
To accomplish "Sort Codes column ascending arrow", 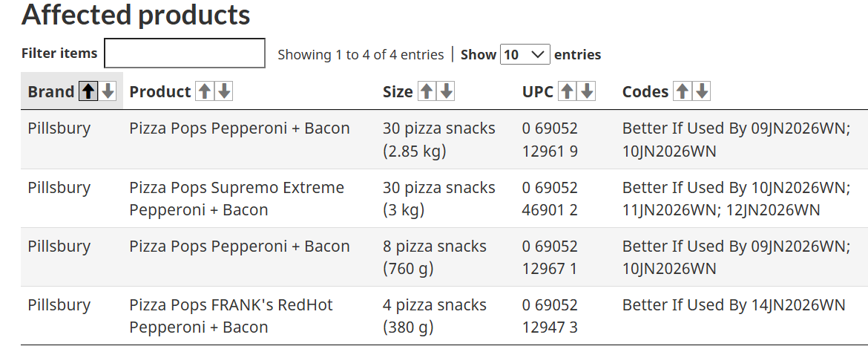I will [683, 91].
